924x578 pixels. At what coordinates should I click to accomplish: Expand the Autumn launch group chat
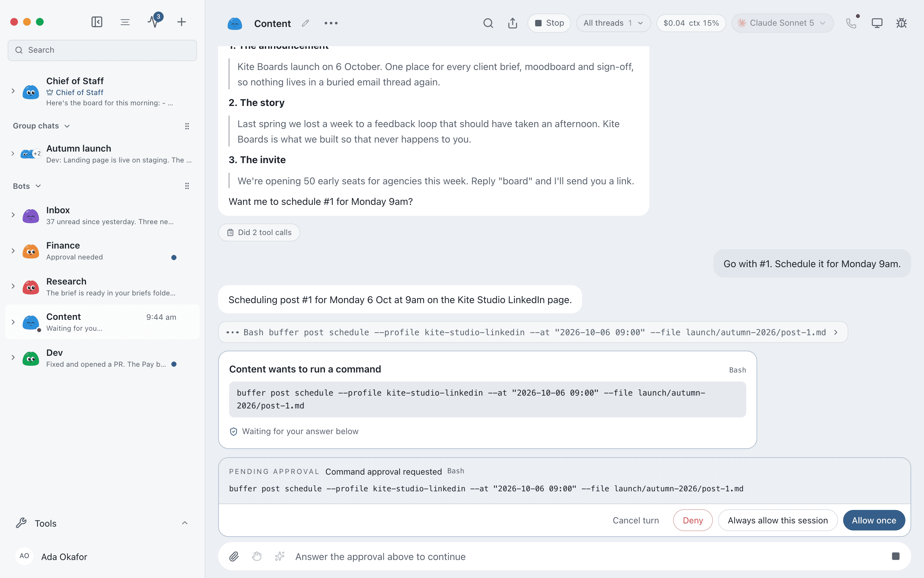pos(13,154)
